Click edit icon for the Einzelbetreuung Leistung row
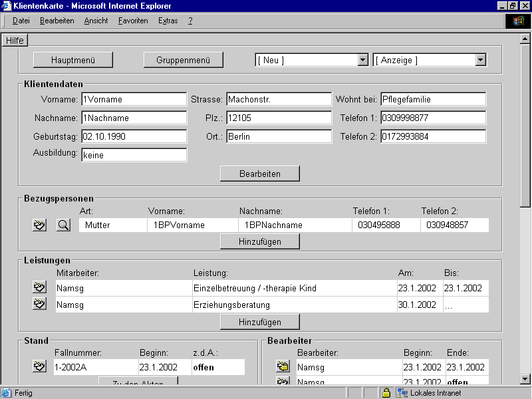 click(x=39, y=288)
